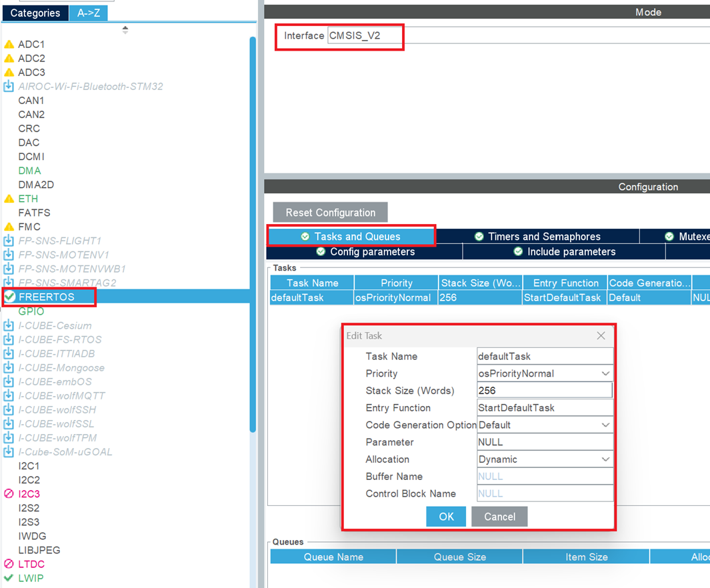710x588 pixels.
Task: Open the Interface dropdown showing CMSIS_V2
Action: tap(363, 37)
